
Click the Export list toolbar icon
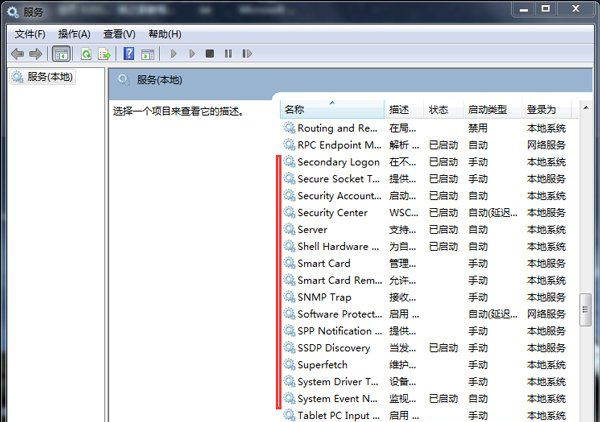point(104,54)
